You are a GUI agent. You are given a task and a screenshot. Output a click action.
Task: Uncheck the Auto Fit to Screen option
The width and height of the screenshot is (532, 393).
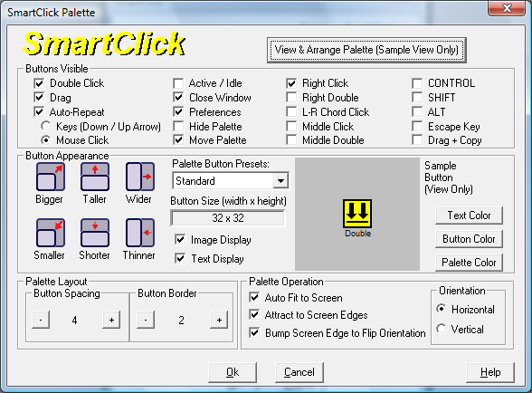tap(254, 298)
